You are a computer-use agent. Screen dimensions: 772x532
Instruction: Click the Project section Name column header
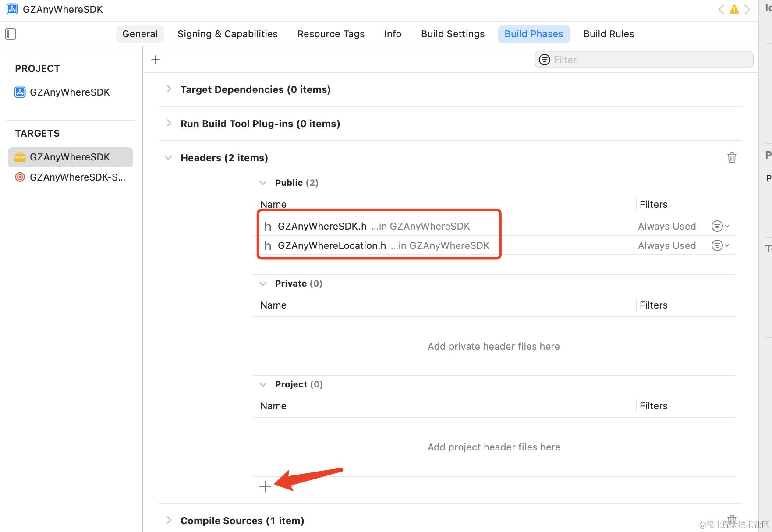(x=273, y=406)
